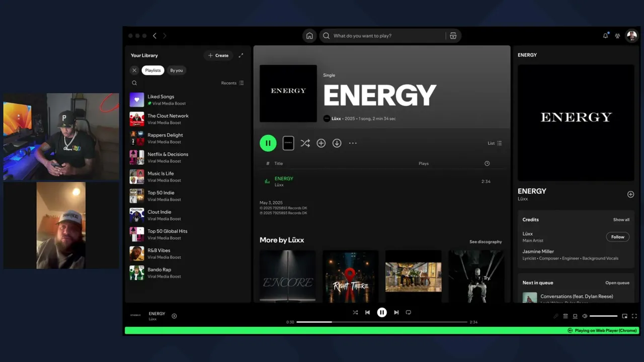The width and height of the screenshot is (644, 362).
Task: Click the large ENERGY artwork in Now Playing panel
Action: (x=576, y=123)
